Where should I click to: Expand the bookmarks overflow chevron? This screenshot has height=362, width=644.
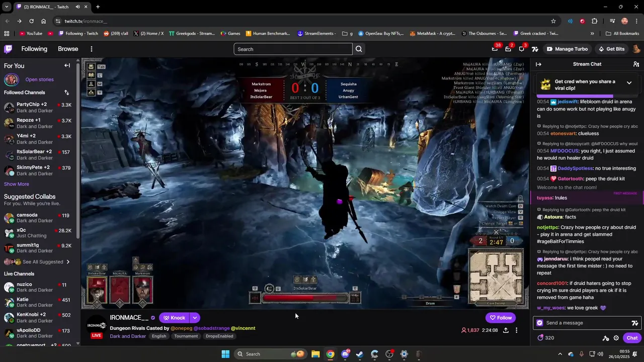pos(592,34)
